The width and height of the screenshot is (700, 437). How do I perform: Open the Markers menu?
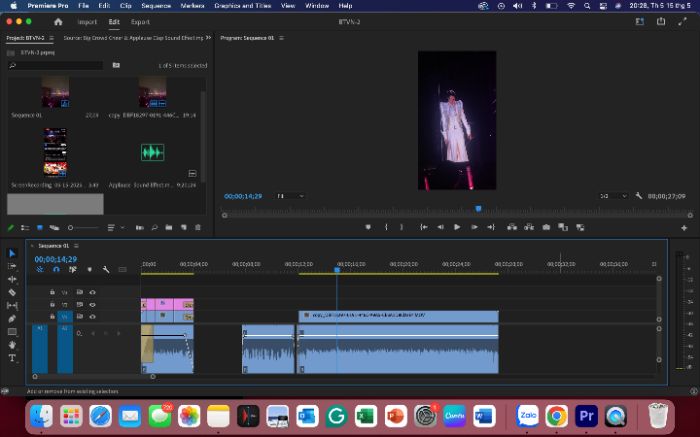[192, 6]
